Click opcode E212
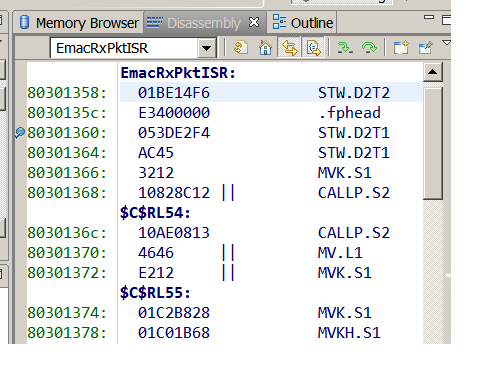The width and height of the screenshot is (490, 368). click(156, 273)
